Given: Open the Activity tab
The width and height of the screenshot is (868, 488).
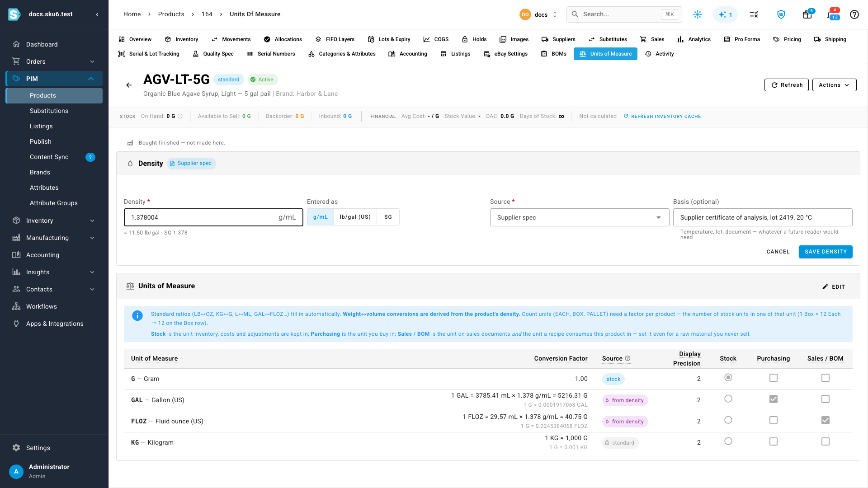Looking at the screenshot, I should (659, 54).
